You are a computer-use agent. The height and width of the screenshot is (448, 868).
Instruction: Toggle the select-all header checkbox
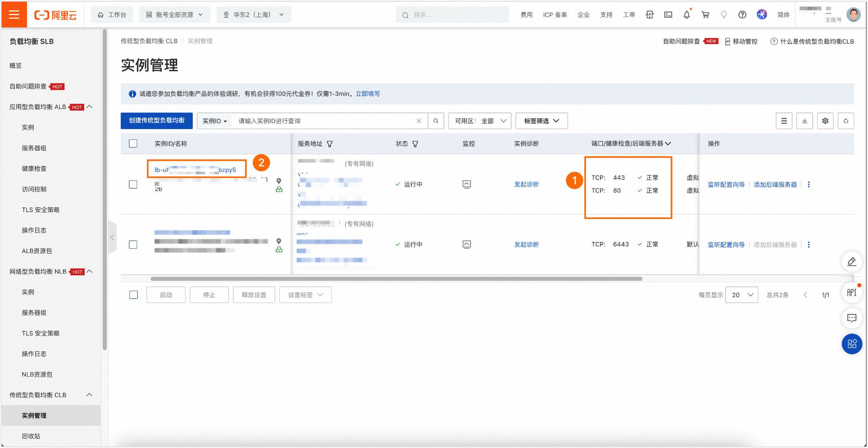(x=133, y=143)
